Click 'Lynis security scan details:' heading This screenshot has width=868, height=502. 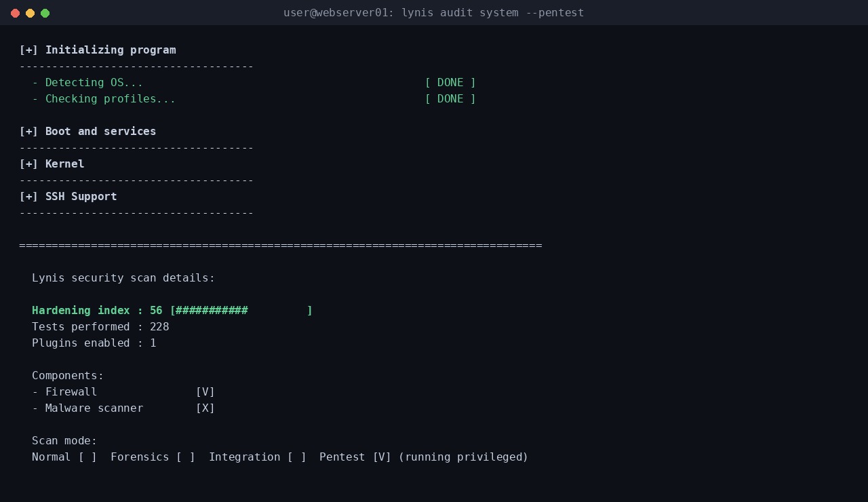123,278
